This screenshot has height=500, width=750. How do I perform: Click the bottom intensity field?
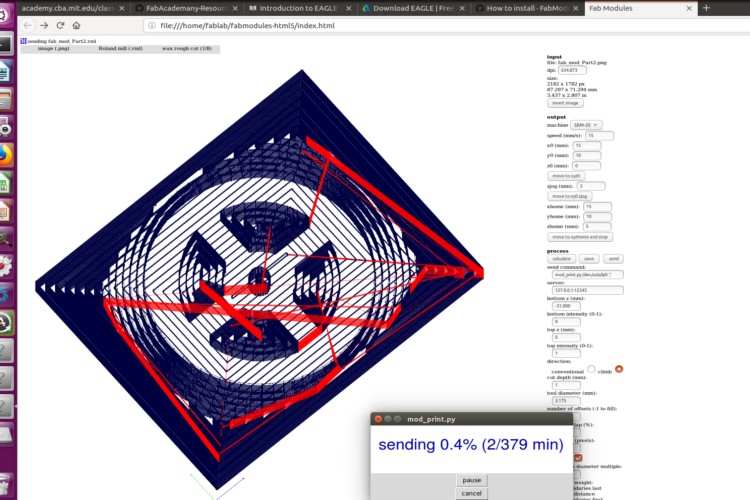tap(566, 322)
